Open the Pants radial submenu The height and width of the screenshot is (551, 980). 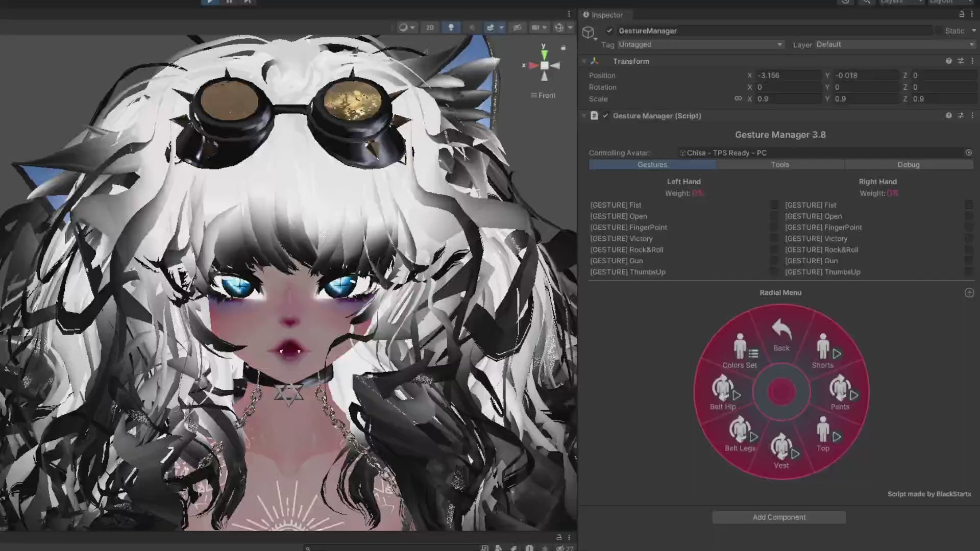click(x=840, y=393)
